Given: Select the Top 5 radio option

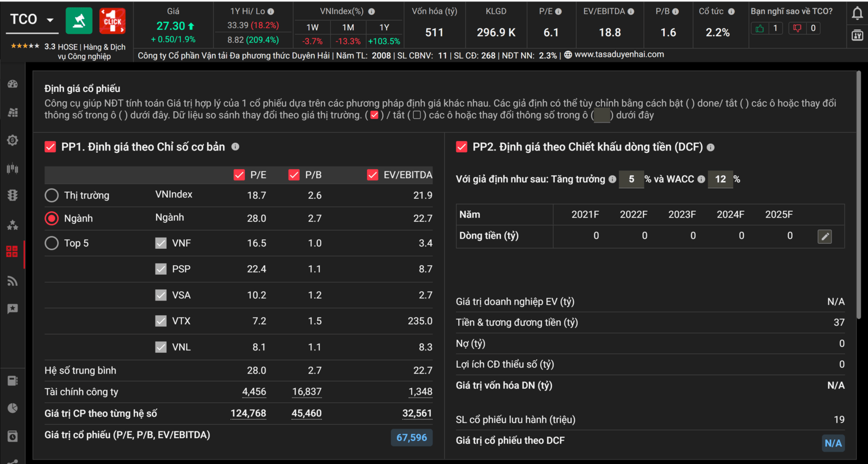Looking at the screenshot, I should tap(52, 243).
